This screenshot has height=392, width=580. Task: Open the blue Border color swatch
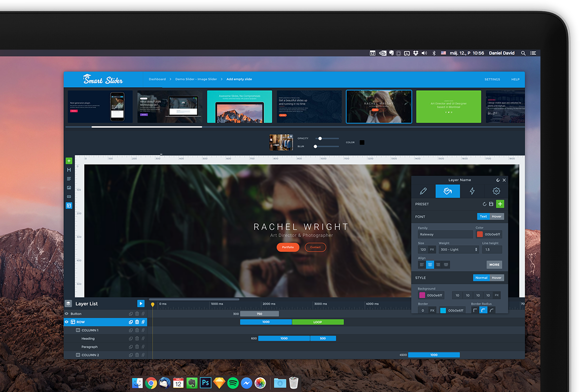(443, 310)
